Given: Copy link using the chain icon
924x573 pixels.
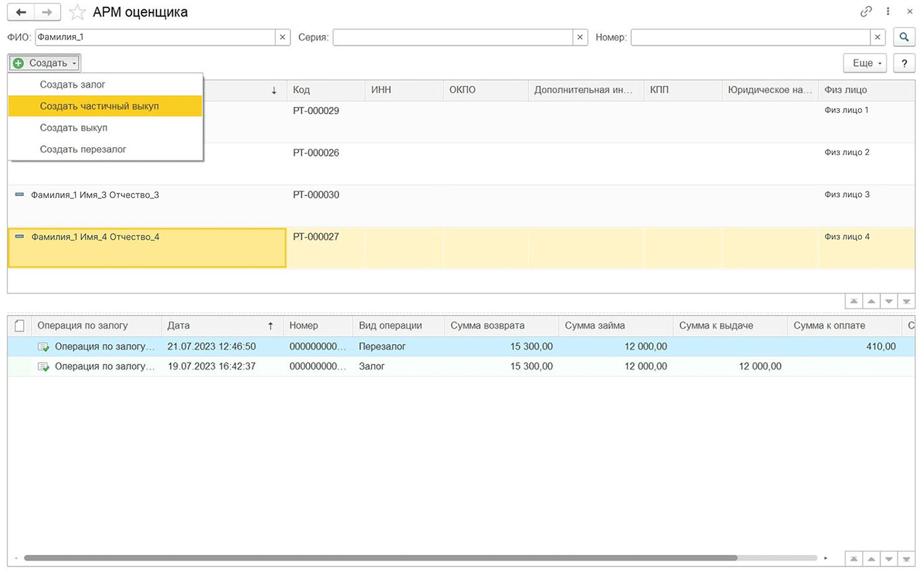Looking at the screenshot, I should click(866, 12).
